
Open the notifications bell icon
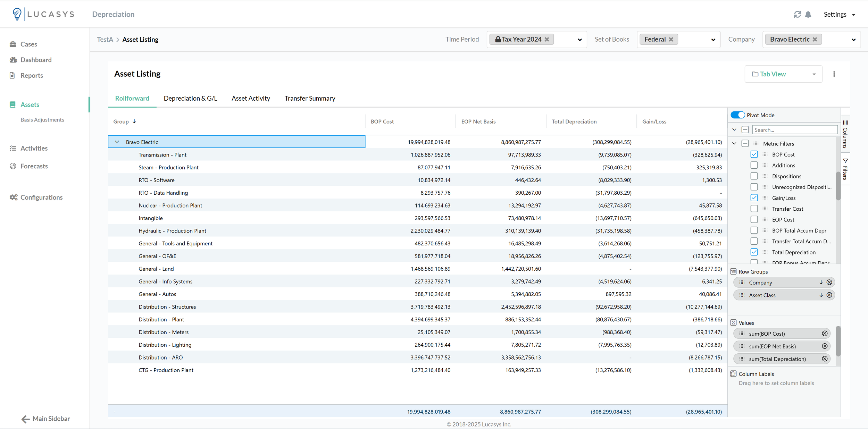808,14
